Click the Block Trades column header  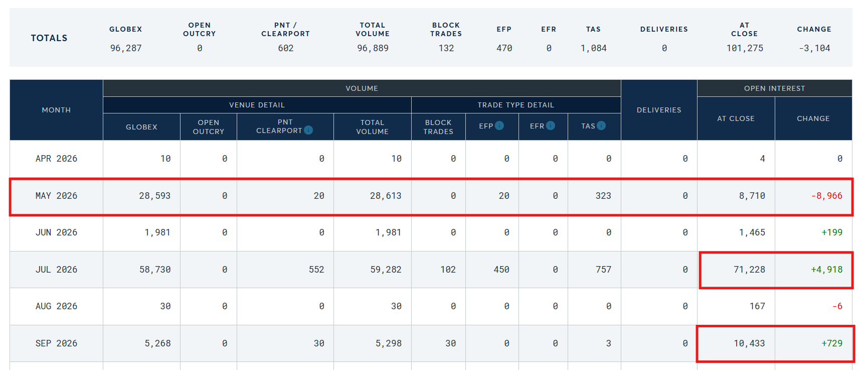point(438,127)
